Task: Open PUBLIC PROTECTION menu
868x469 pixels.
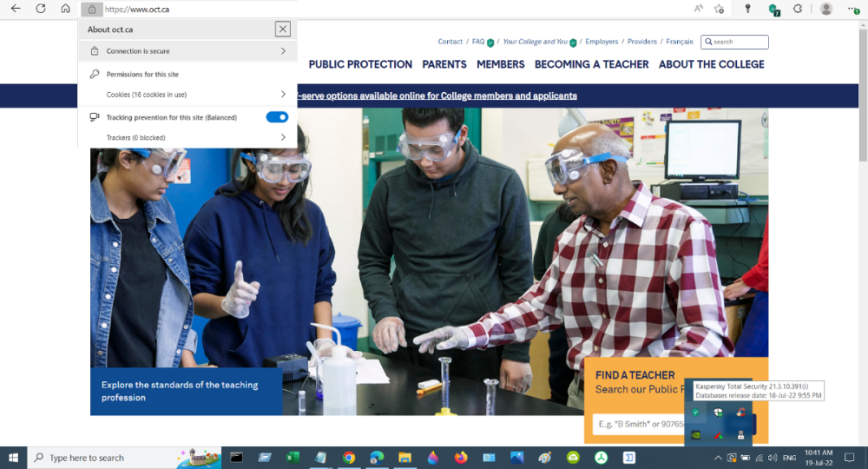Action: (360, 64)
